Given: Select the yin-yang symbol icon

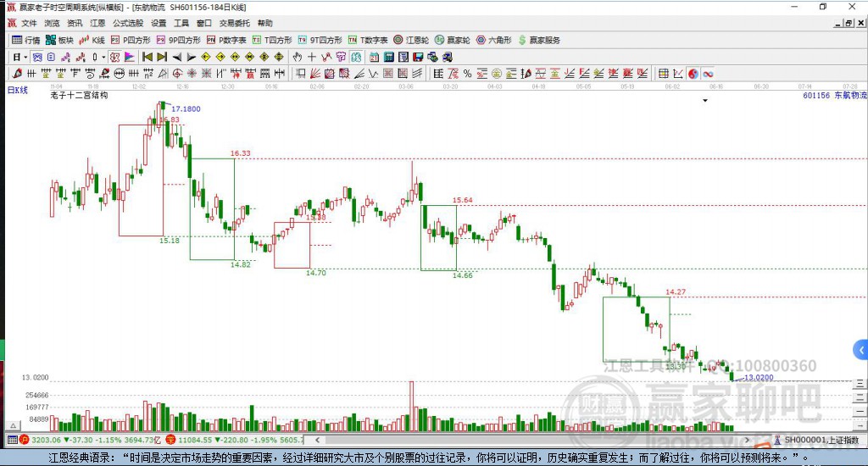Looking at the screenshot, I should 693,74.
